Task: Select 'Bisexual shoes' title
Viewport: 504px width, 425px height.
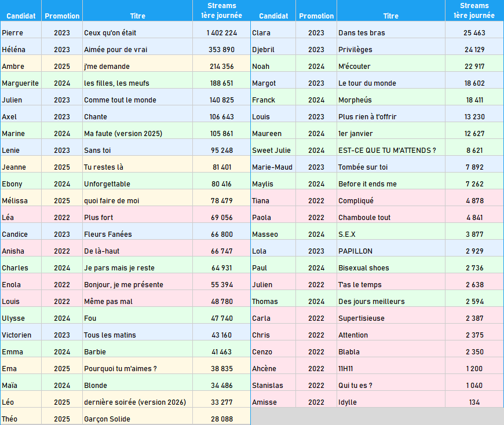Action: pos(391,265)
